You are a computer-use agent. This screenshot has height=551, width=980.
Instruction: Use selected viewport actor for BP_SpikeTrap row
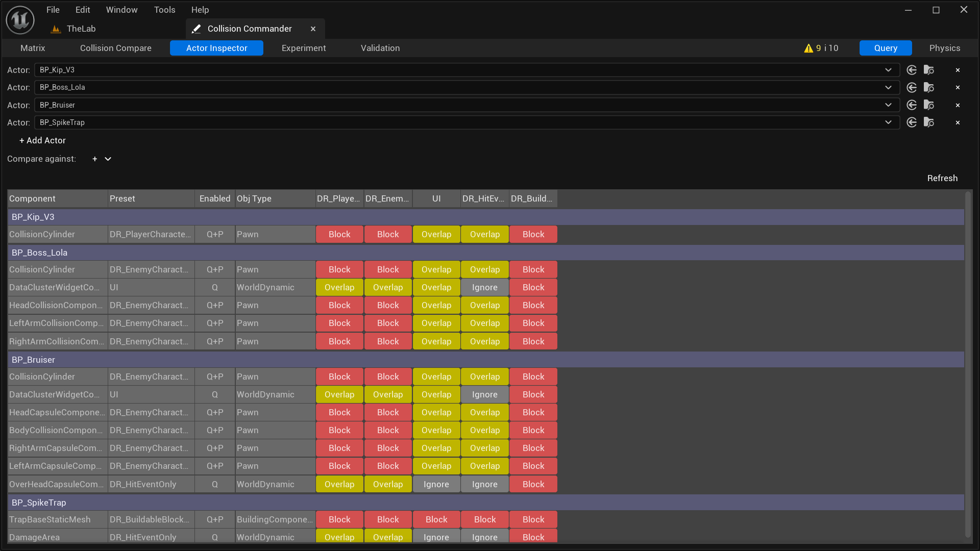pos(912,122)
